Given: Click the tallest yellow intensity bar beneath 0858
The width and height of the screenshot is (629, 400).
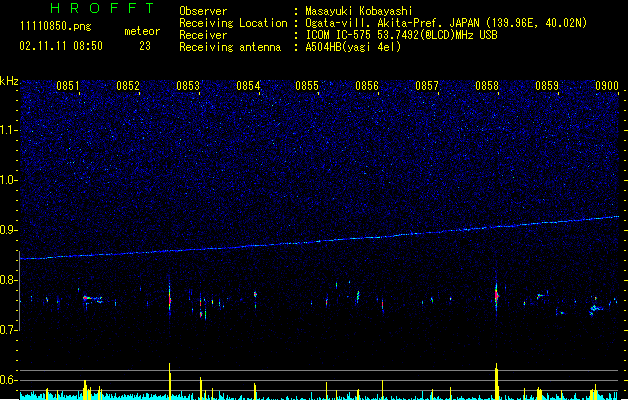Looking at the screenshot, I should point(497,381).
